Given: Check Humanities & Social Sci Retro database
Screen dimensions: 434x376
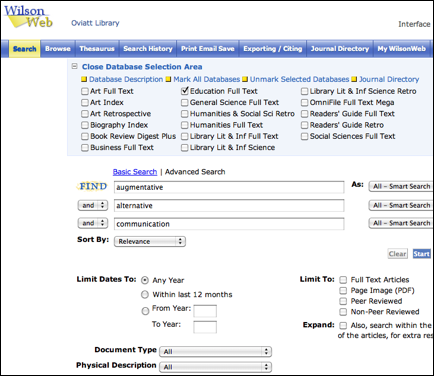Looking at the screenshot, I should 185,114.
